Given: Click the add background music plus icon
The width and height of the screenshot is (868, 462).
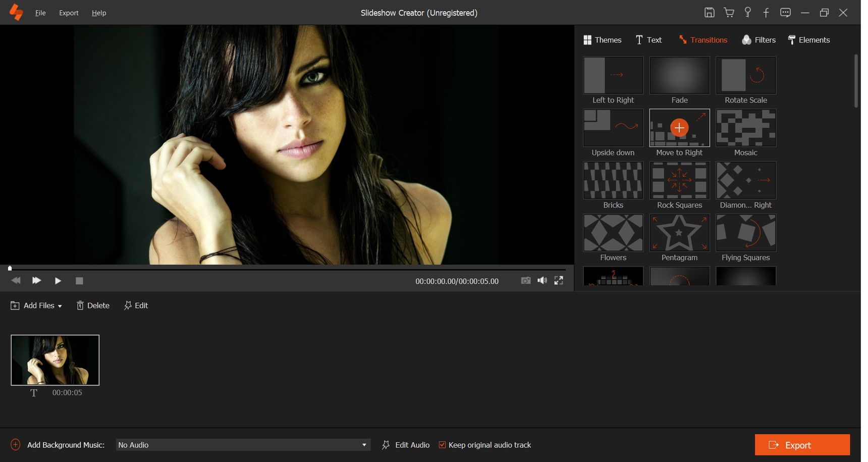Looking at the screenshot, I should pyautogui.click(x=16, y=444).
